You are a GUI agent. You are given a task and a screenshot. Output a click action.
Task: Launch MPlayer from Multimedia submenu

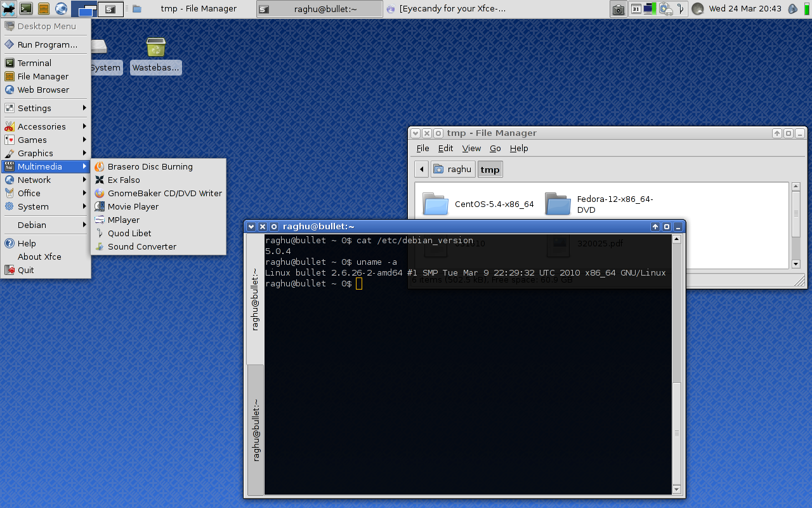159,220
